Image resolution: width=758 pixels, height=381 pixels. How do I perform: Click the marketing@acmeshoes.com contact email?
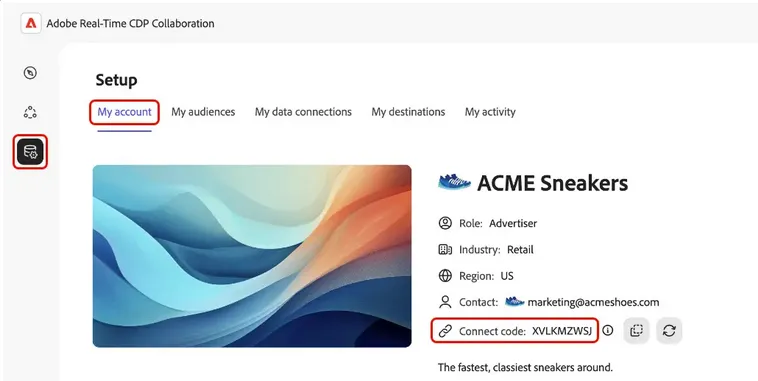pyautogui.click(x=593, y=302)
